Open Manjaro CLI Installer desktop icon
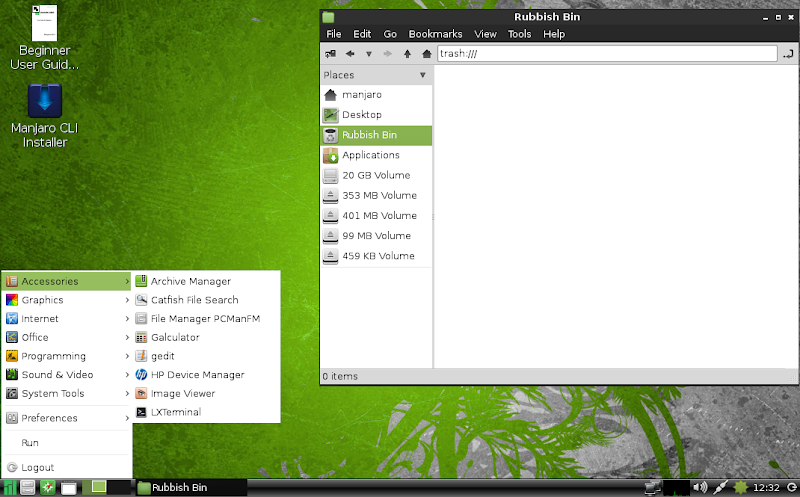Screen dimensions: 800x497 click(x=44, y=116)
